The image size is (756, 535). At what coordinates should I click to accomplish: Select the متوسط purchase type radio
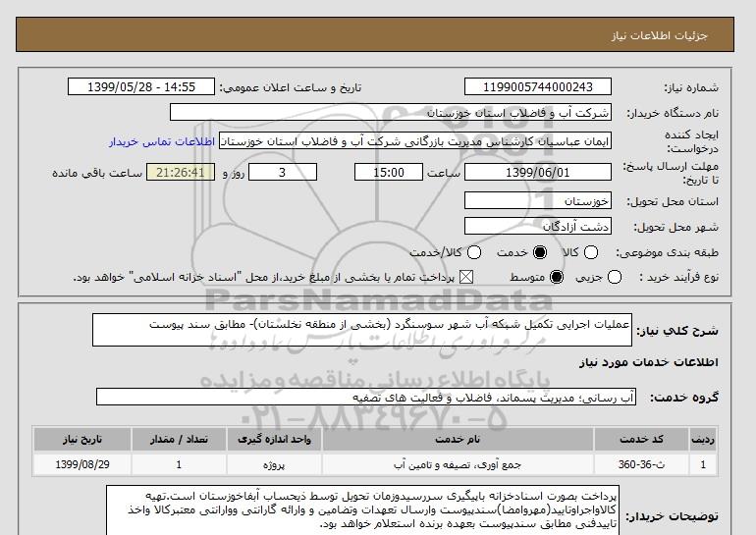point(557,277)
